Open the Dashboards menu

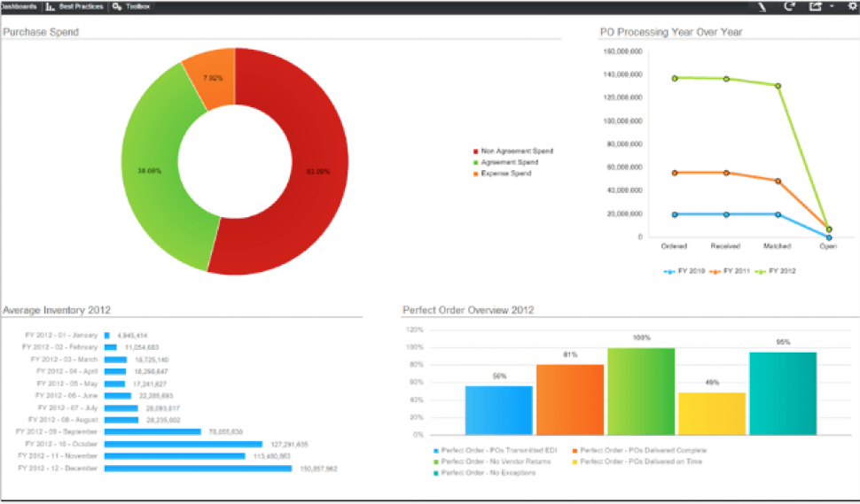(18, 6)
